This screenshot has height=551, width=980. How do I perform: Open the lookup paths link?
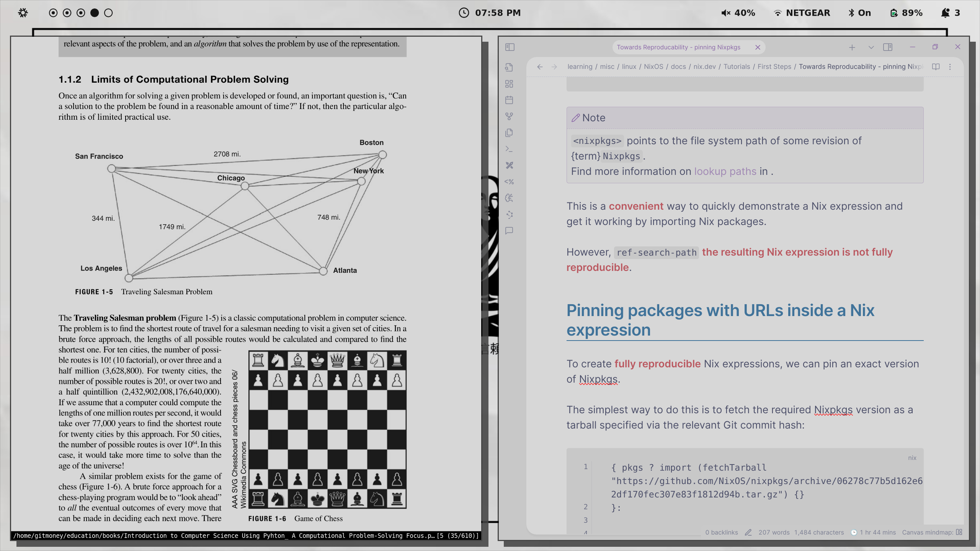pyautogui.click(x=725, y=171)
